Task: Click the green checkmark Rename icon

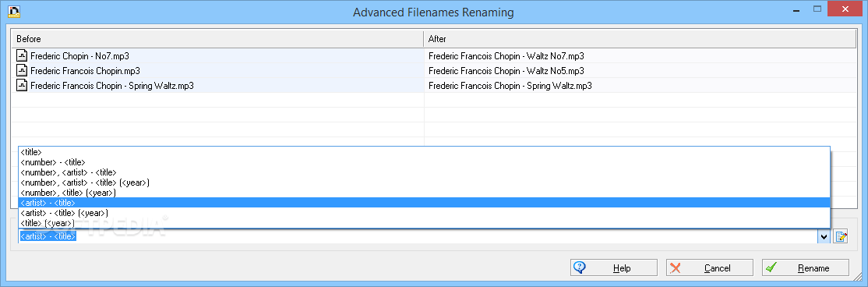Action: tap(771, 268)
